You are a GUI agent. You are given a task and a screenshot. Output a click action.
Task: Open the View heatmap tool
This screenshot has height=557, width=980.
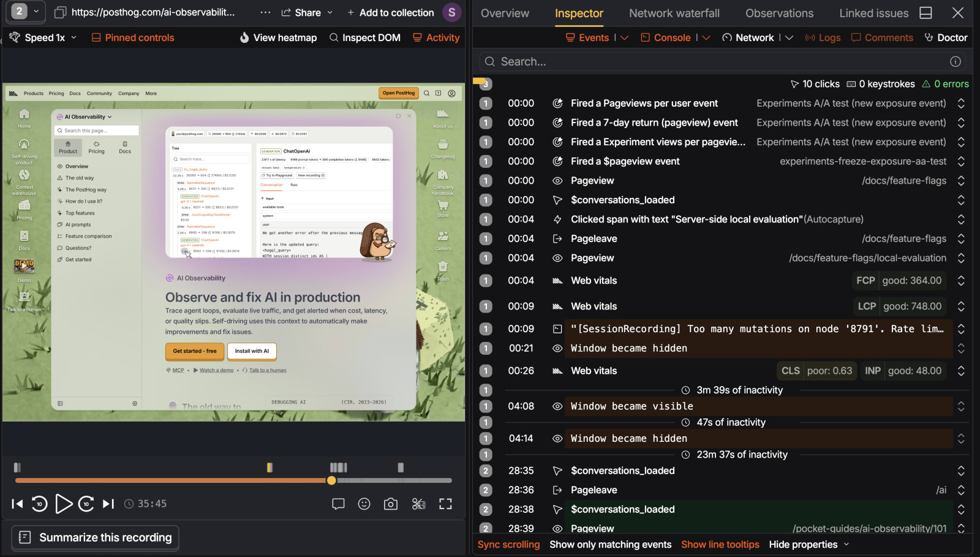click(x=278, y=37)
